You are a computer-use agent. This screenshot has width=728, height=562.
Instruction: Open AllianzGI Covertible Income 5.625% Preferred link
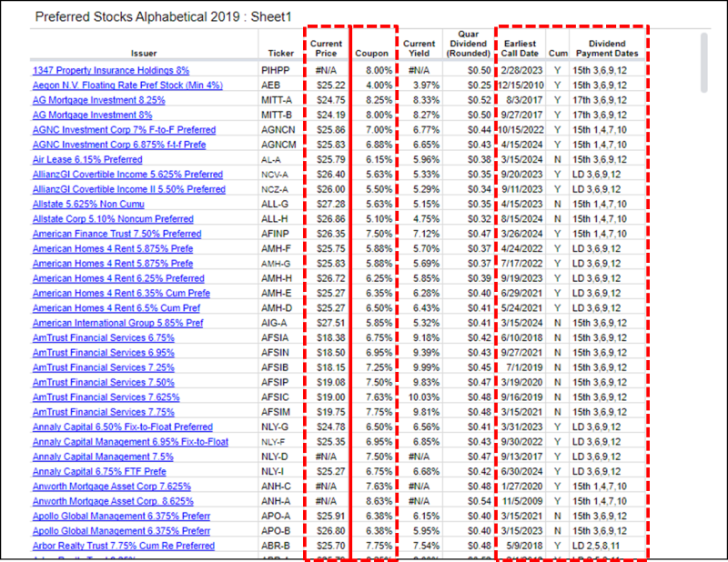(x=127, y=175)
